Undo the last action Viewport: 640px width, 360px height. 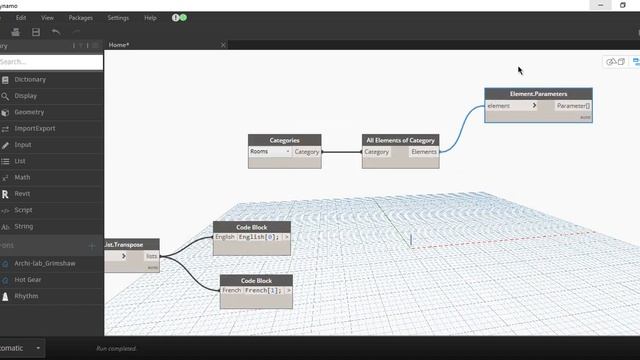click(x=56, y=32)
